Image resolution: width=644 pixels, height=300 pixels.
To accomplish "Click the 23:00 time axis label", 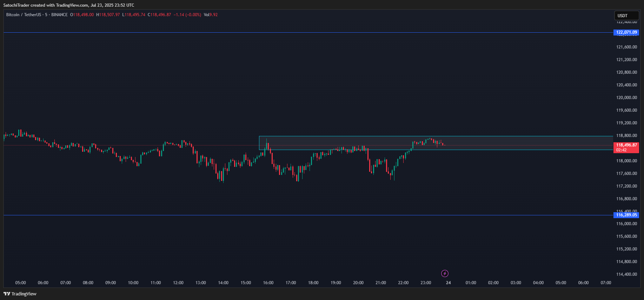I will pos(426,283).
